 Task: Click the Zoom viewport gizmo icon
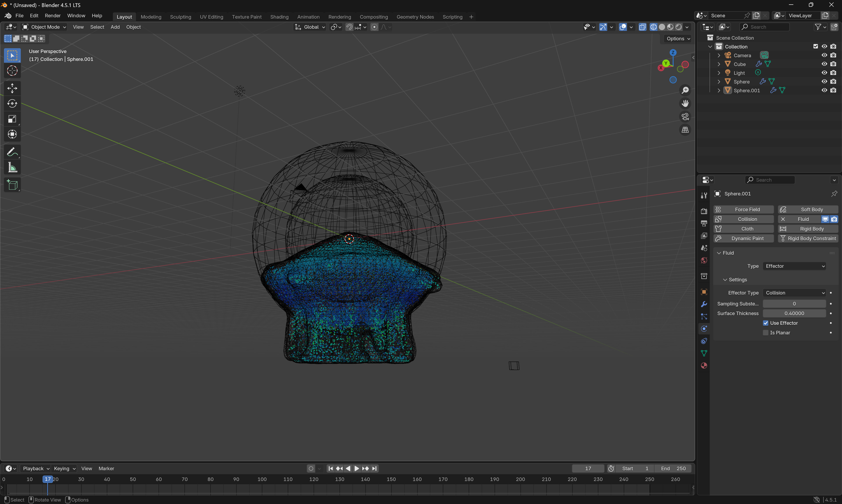pos(685,90)
